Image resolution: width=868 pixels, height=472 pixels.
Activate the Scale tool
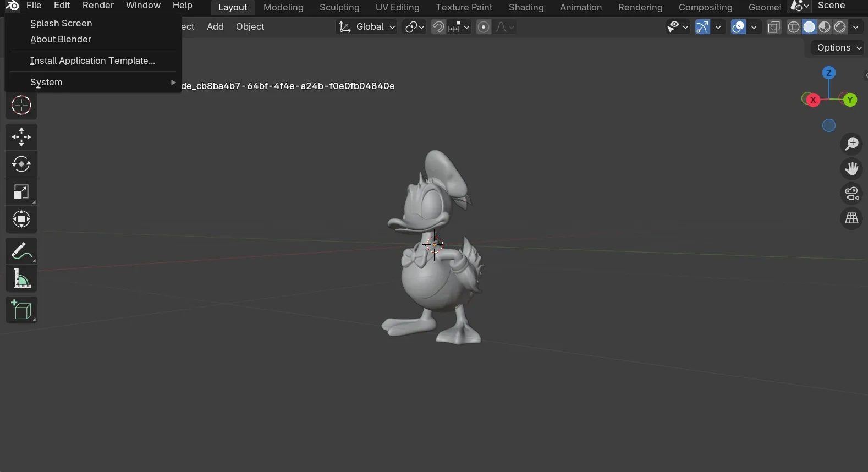click(21, 192)
